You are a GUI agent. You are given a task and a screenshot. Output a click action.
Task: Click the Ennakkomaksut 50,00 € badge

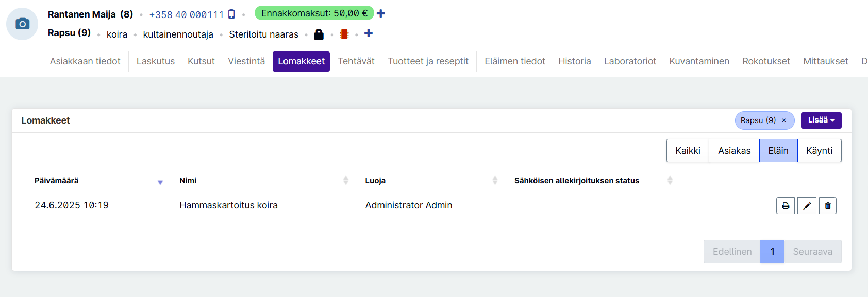[314, 13]
